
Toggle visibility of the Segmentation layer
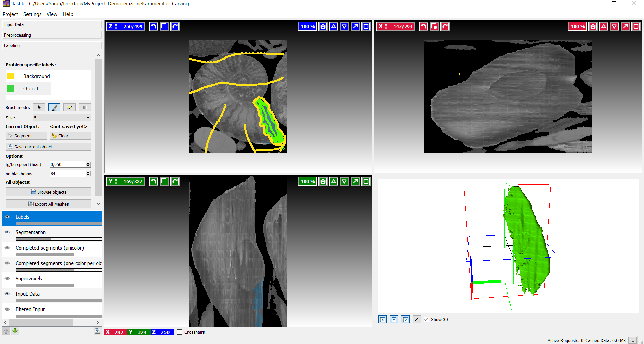click(7, 232)
